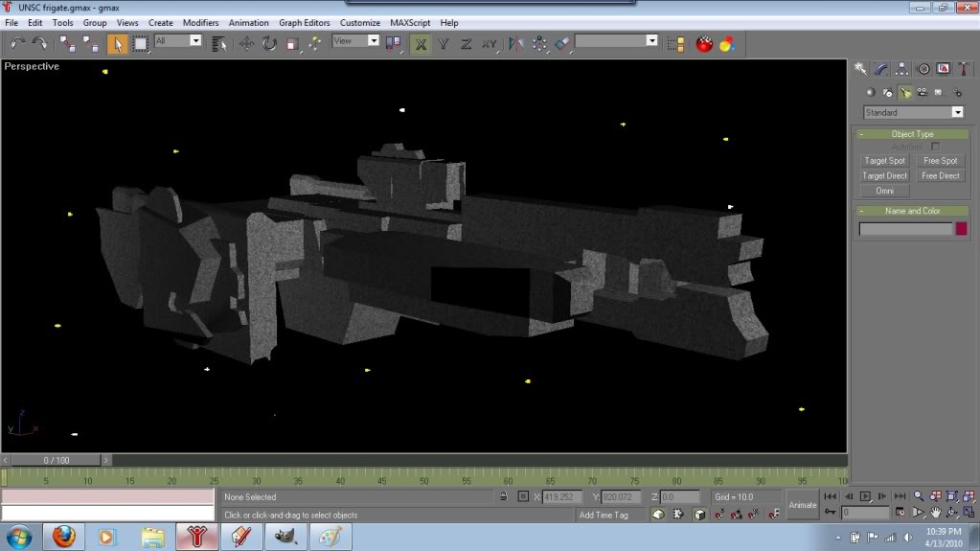The height and width of the screenshot is (551, 980).
Task: Switch to the Motion panel tab
Action: click(923, 69)
